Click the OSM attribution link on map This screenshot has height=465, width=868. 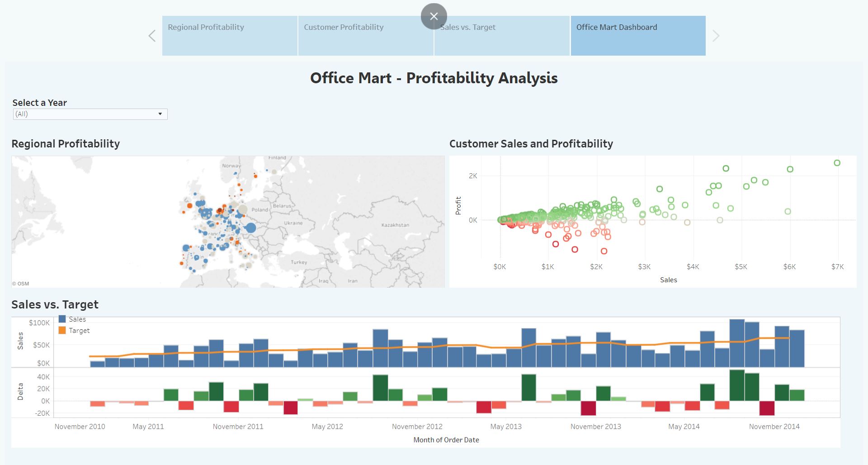point(20,284)
